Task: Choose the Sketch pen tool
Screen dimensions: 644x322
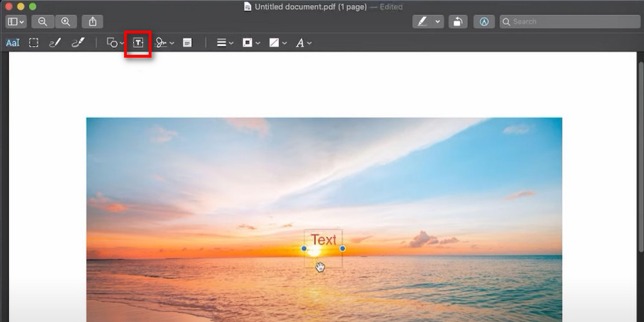Action: [55, 43]
